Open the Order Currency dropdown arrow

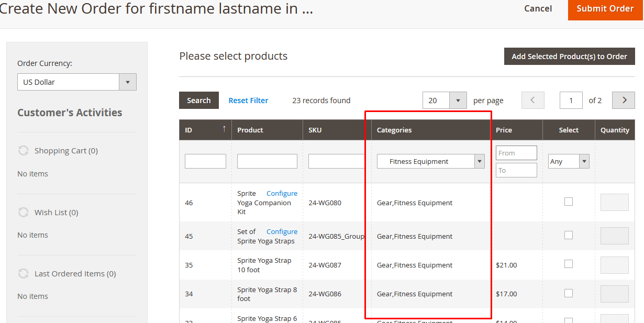coord(128,82)
